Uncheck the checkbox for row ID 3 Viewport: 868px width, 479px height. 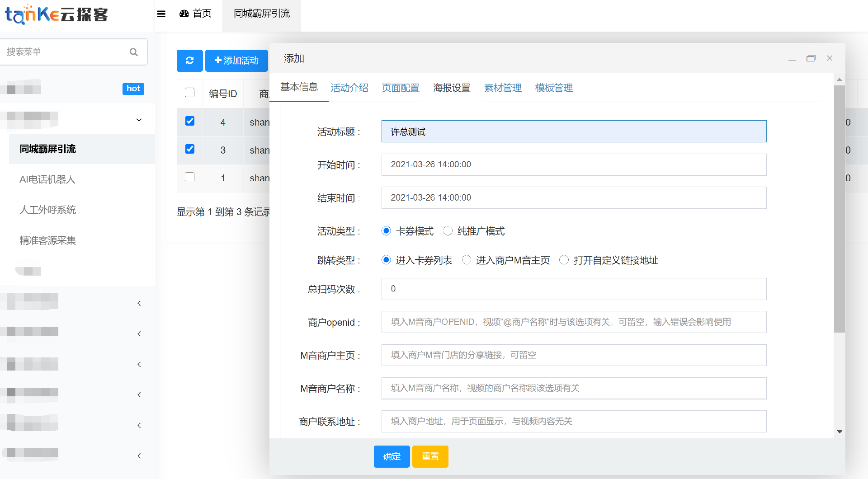pyautogui.click(x=190, y=149)
